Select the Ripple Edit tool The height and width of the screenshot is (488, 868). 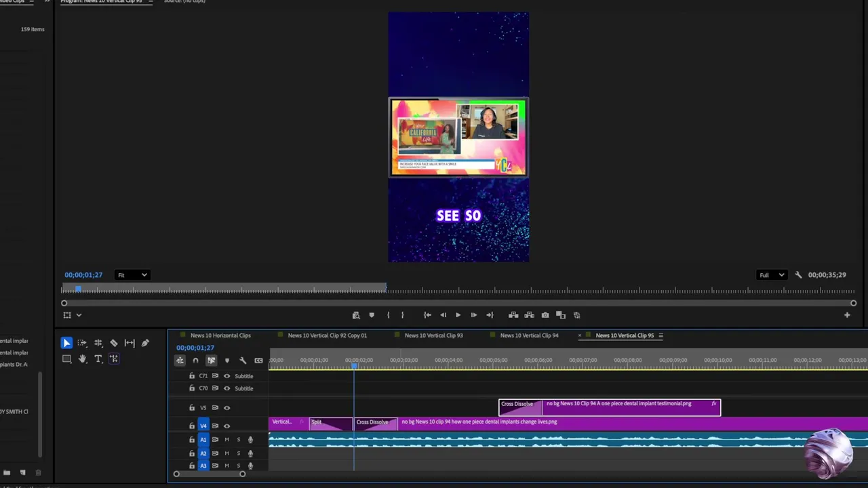pyautogui.click(x=98, y=343)
